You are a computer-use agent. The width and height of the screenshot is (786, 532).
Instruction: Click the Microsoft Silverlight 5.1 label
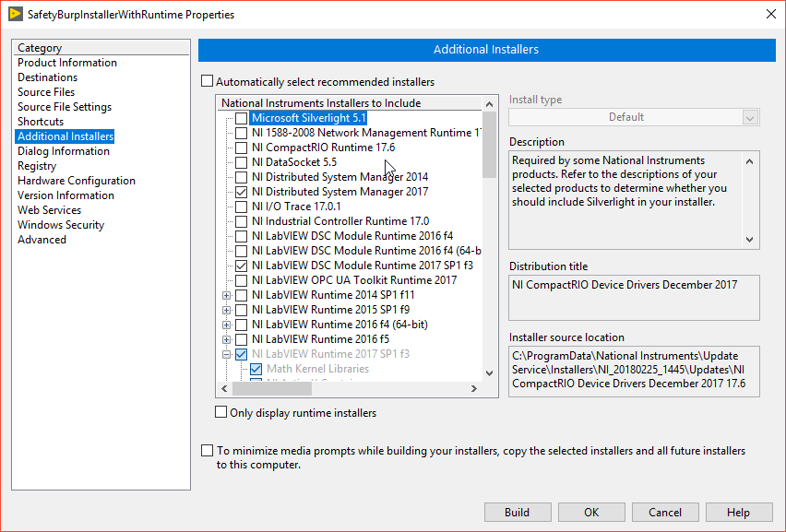pyautogui.click(x=309, y=118)
